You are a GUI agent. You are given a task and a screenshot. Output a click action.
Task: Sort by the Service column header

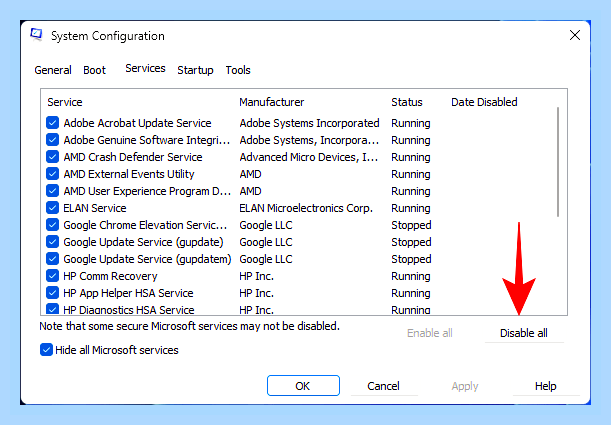click(x=65, y=102)
